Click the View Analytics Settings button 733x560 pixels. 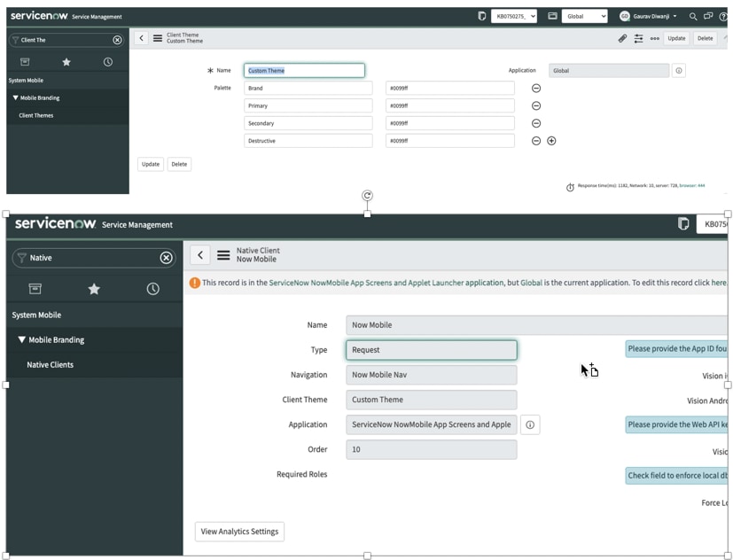tap(239, 532)
